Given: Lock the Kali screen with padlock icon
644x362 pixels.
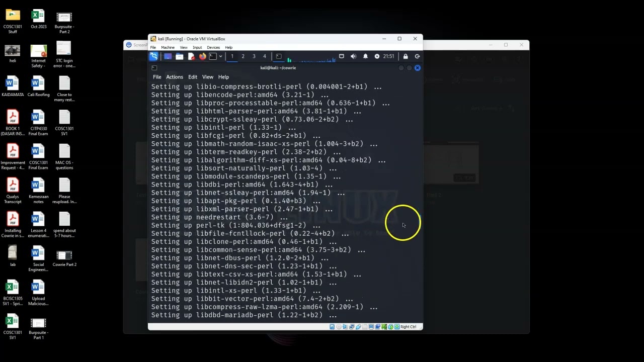Looking at the screenshot, I should click(406, 56).
